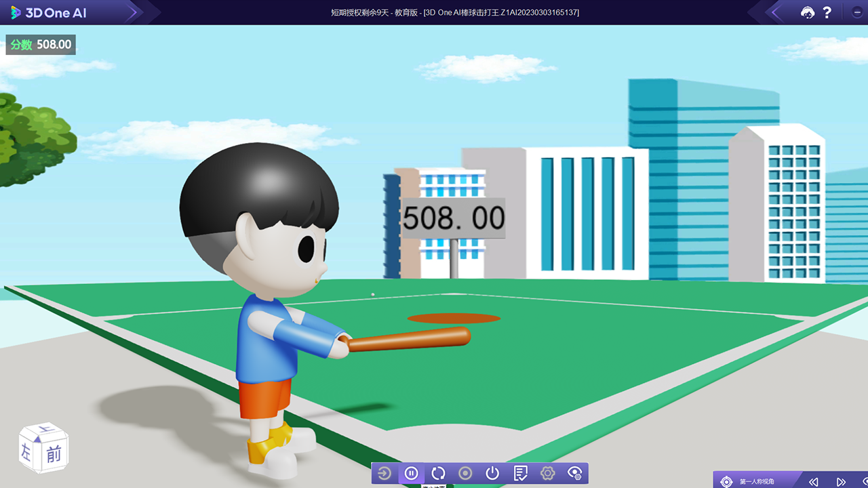The height and width of the screenshot is (488, 868).
Task: Switch to next camera view
Action: click(x=841, y=481)
